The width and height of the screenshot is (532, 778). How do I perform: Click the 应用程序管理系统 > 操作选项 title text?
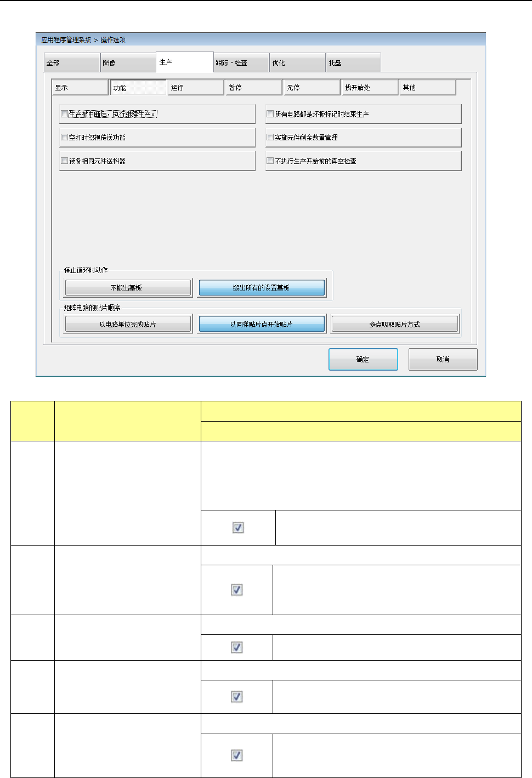pos(84,40)
